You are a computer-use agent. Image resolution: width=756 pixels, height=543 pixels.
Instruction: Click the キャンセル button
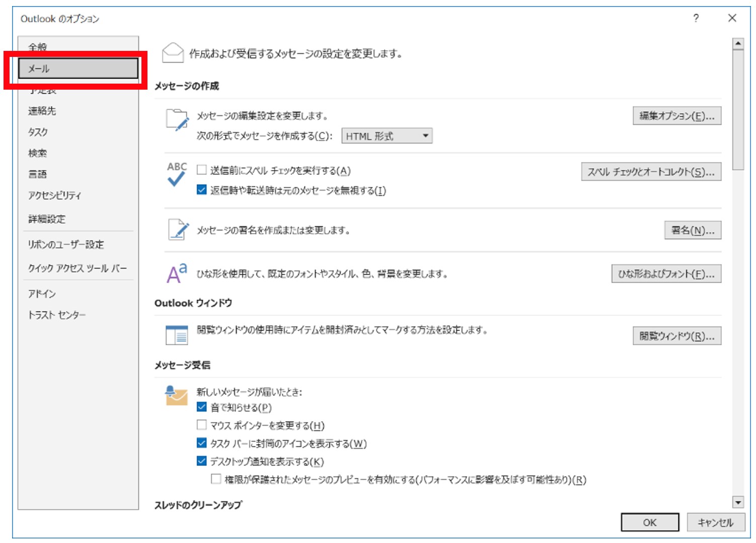(x=715, y=522)
